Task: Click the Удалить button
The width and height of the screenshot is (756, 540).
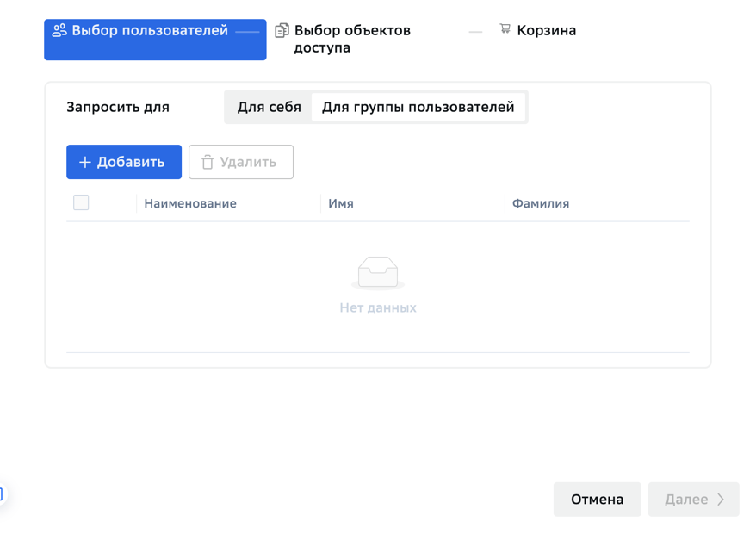Action: (241, 162)
